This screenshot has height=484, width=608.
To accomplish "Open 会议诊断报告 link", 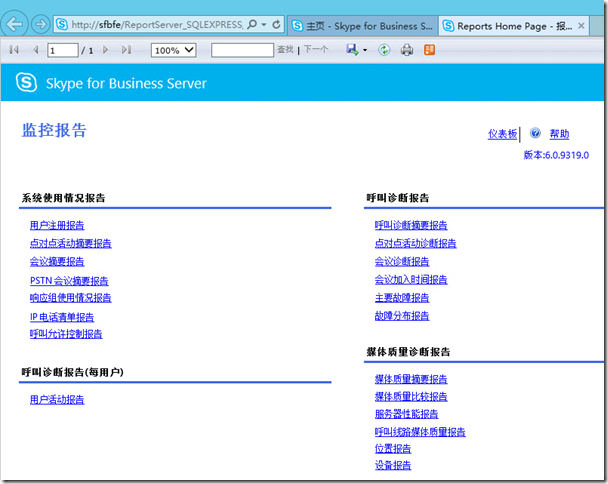I will click(x=402, y=261).
